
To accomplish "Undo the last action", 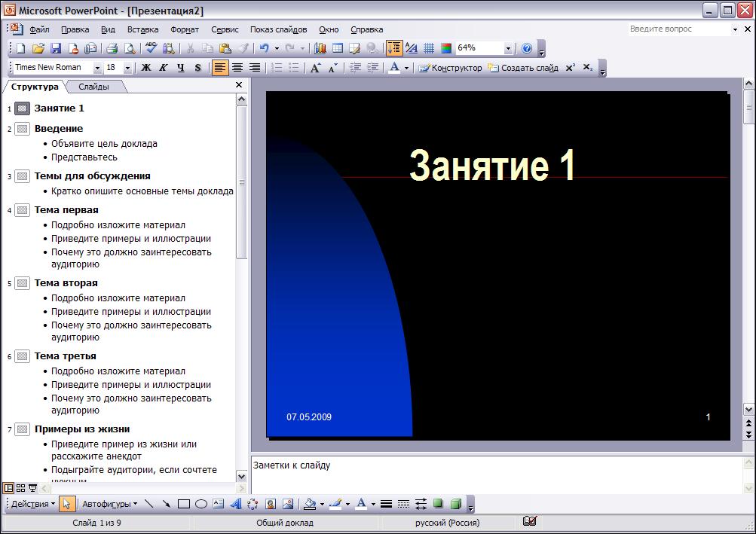I will [x=265, y=48].
